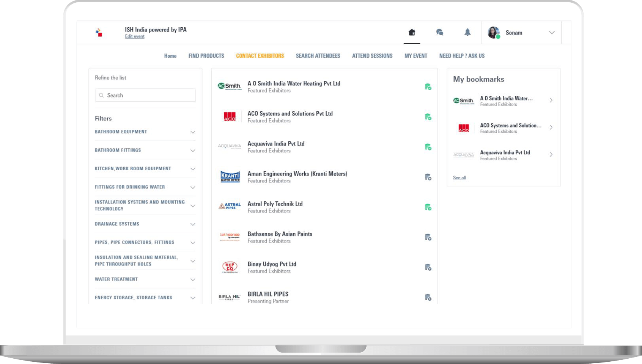The height and width of the screenshot is (364, 642).
Task: Click ISH India powered by IPA title
Action: pyautogui.click(x=156, y=30)
